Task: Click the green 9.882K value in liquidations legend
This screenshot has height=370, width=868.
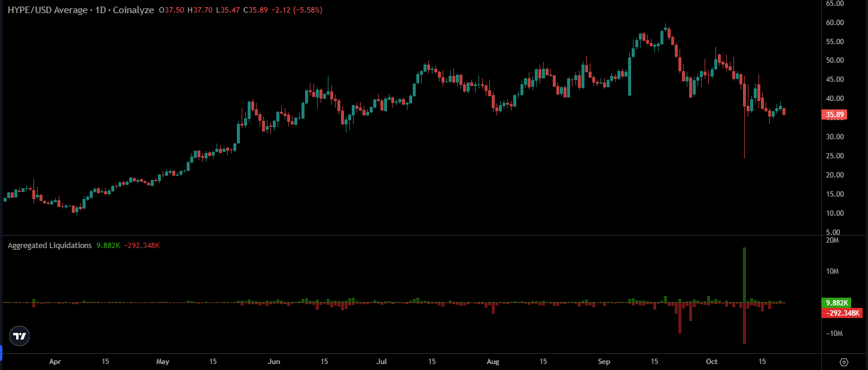Action: pyautogui.click(x=108, y=245)
